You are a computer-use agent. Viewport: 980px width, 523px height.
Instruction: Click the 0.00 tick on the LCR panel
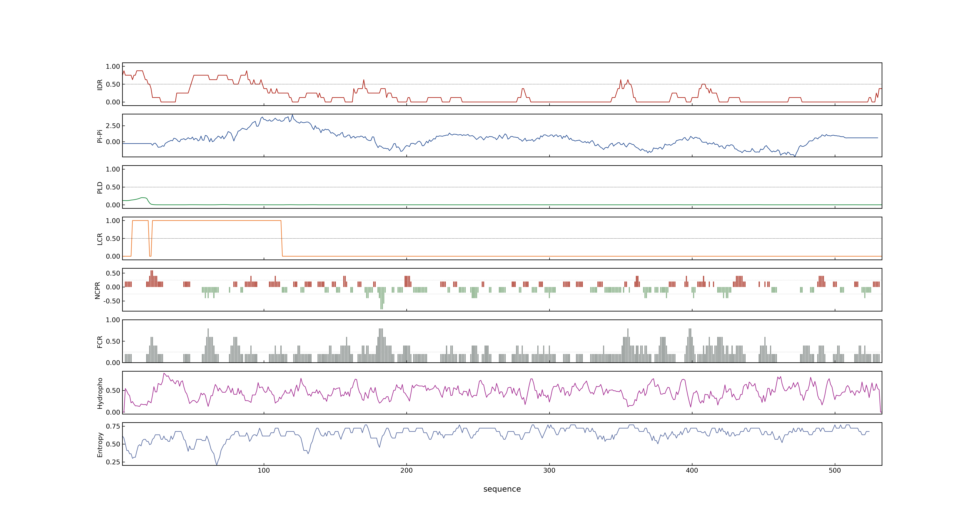(x=113, y=256)
